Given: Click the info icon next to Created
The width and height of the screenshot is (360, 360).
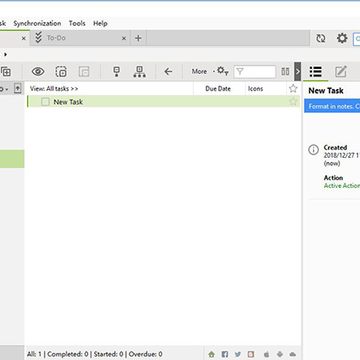Looking at the screenshot, I should pos(313,150).
